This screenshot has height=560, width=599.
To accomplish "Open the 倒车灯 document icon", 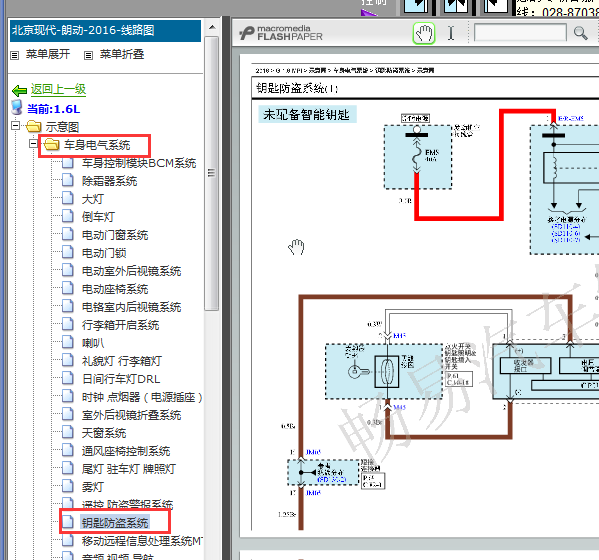I will pos(68,216).
